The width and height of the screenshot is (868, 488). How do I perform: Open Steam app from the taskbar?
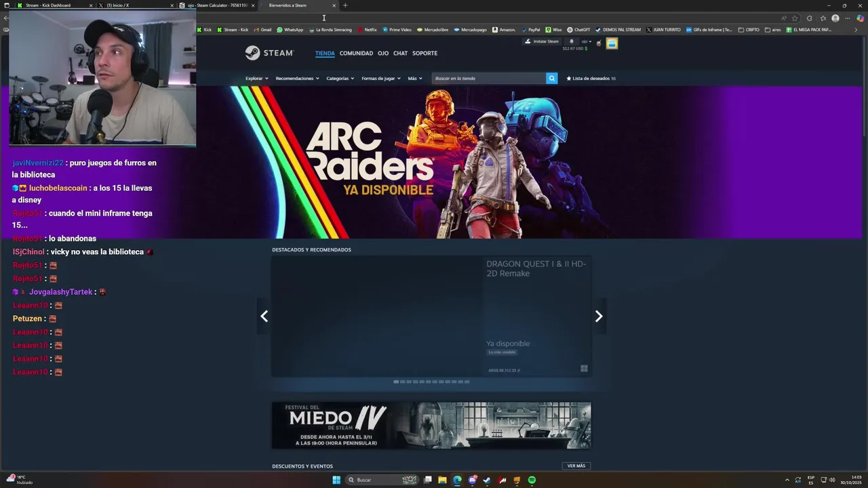pyautogui.click(x=487, y=480)
